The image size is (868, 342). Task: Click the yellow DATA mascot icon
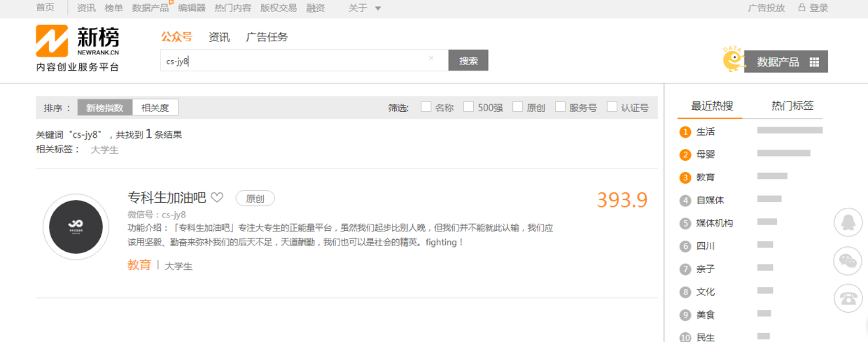(x=732, y=60)
